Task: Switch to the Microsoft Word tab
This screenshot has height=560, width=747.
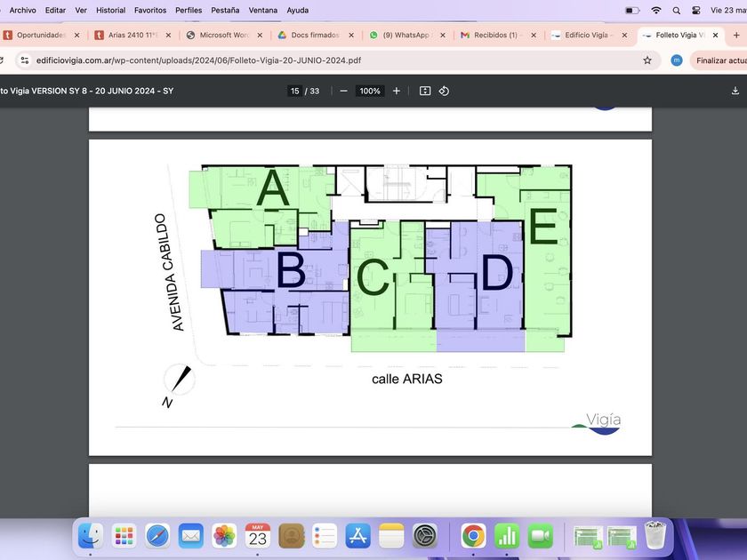Action: 224,35
